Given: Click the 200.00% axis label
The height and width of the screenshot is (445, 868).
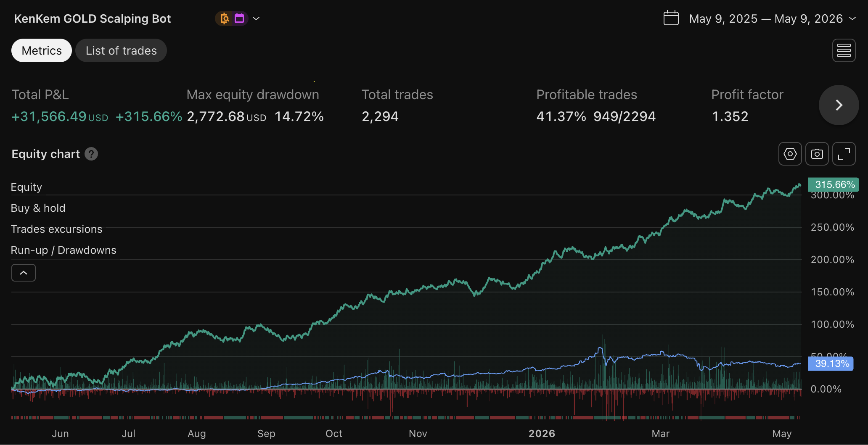Looking at the screenshot, I should pyautogui.click(x=832, y=260).
